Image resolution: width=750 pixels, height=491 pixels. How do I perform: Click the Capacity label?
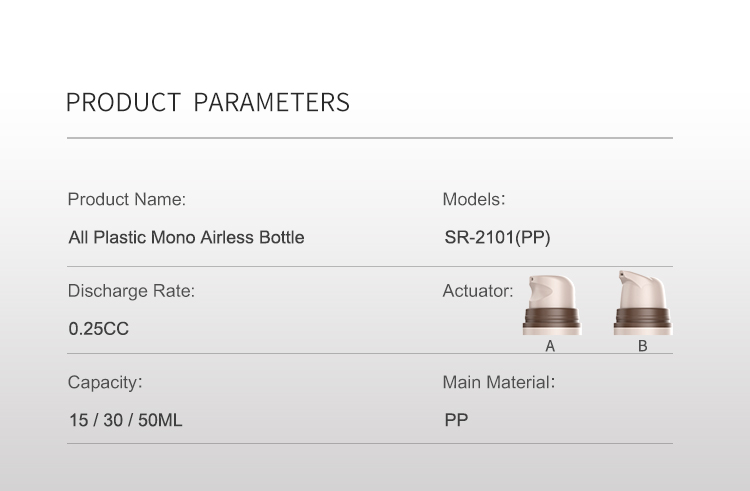(105, 382)
